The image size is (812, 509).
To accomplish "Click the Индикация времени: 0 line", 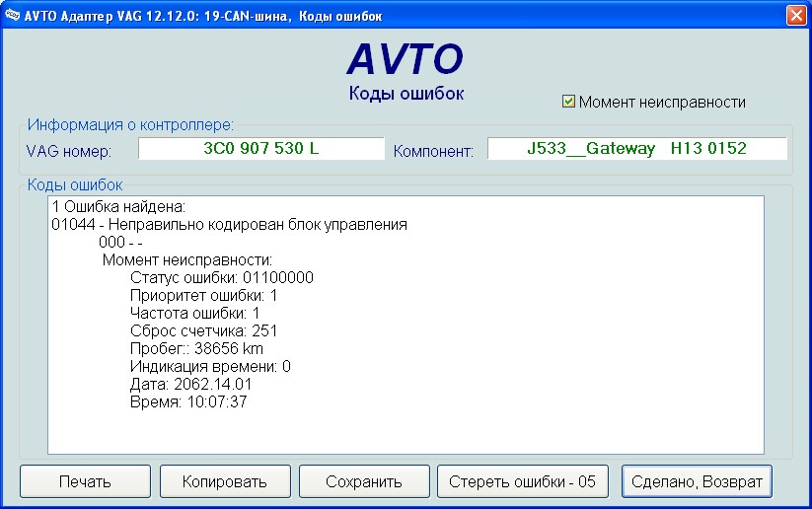I will click(210, 367).
